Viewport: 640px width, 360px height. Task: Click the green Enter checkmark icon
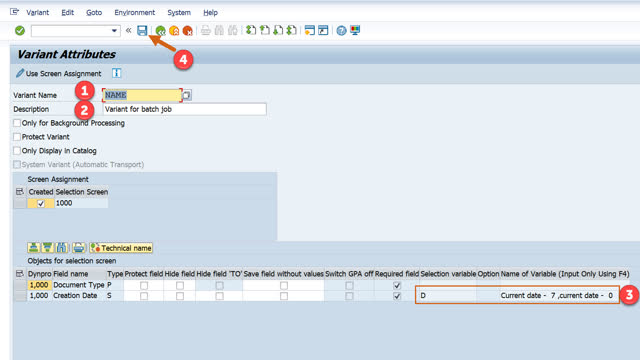tap(20, 31)
